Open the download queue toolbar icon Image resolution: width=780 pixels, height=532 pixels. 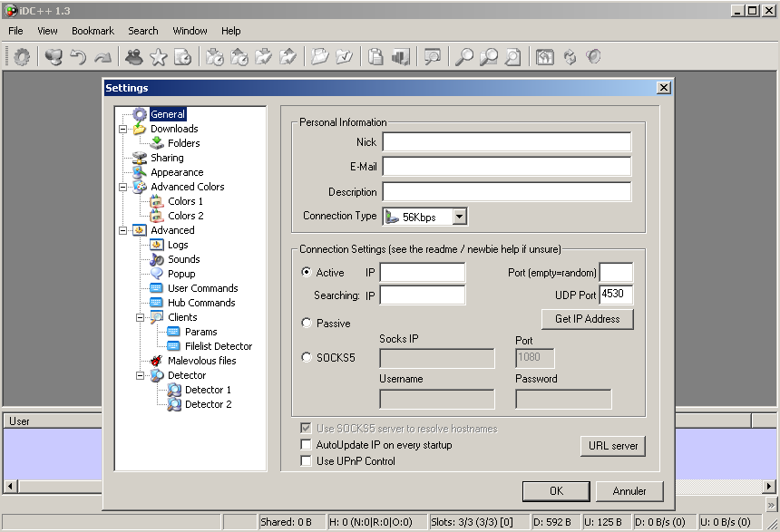(x=215, y=57)
